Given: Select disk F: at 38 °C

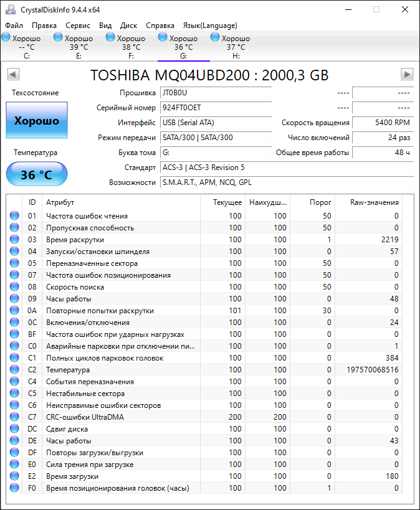Looking at the screenshot, I should [131, 47].
